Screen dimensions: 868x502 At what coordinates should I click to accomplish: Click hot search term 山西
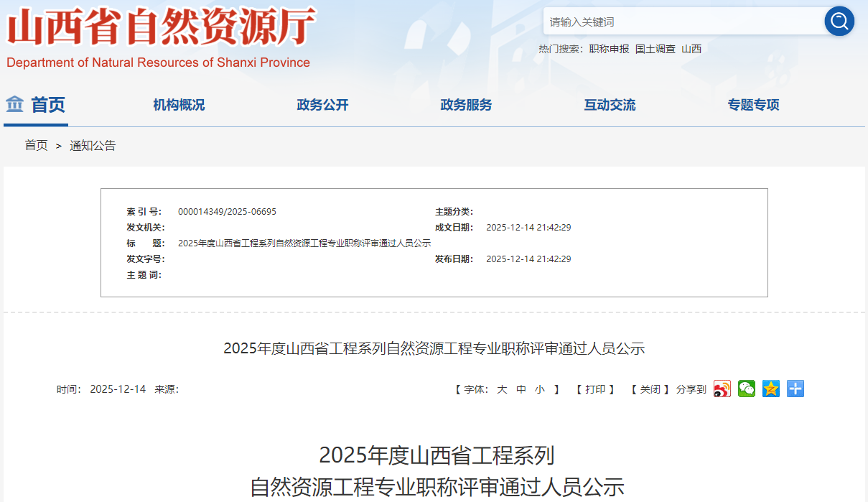[x=691, y=49]
